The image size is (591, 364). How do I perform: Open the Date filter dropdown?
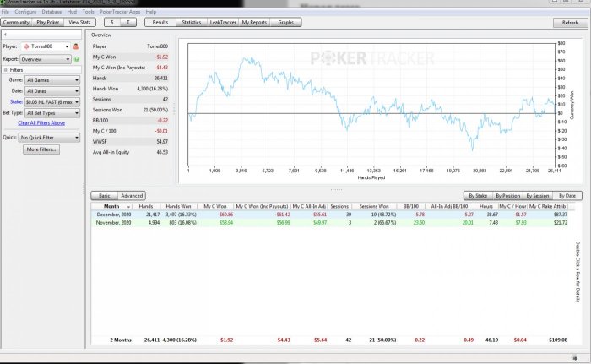click(52, 91)
